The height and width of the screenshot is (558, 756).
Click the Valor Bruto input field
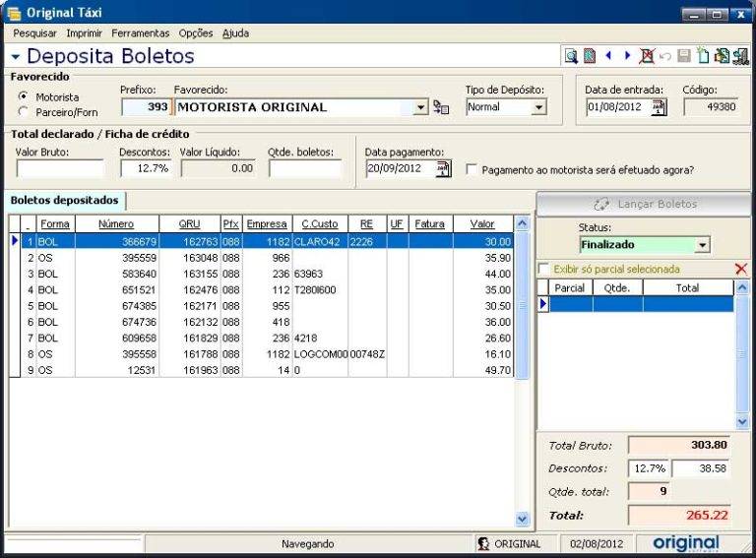(x=59, y=168)
